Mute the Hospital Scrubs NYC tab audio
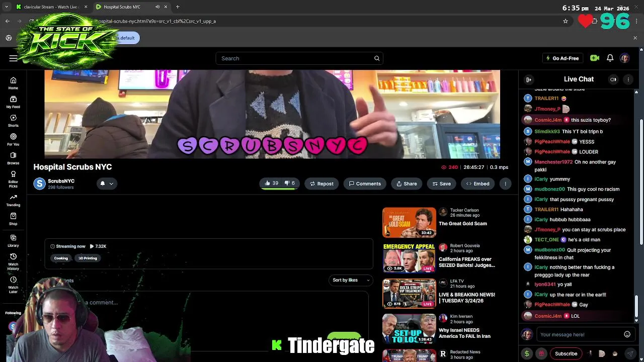 (157, 7)
